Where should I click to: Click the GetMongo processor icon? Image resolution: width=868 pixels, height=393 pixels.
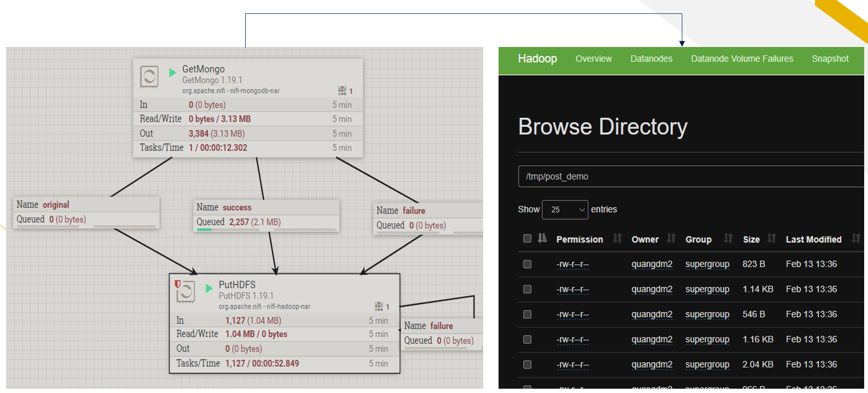click(x=149, y=77)
